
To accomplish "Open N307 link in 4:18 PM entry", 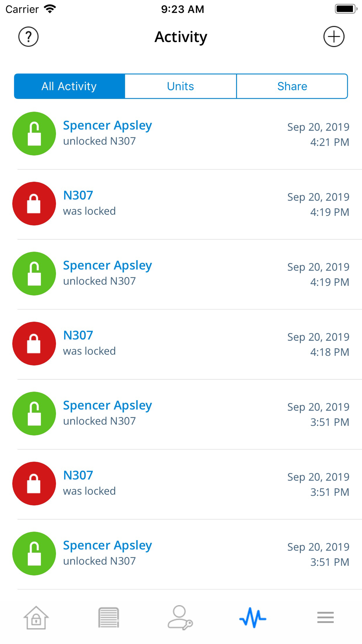I will [78, 335].
